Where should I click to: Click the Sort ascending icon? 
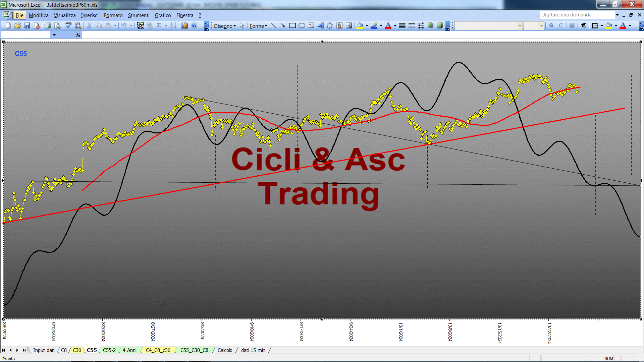tap(173, 25)
